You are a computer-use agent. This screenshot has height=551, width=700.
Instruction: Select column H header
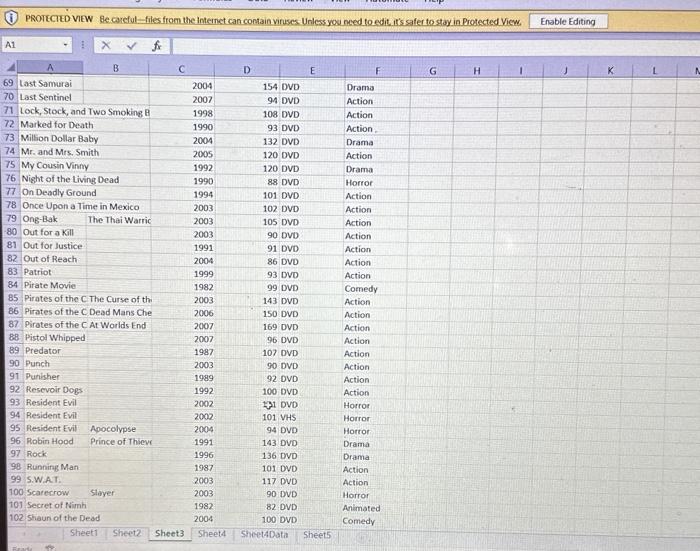point(476,71)
